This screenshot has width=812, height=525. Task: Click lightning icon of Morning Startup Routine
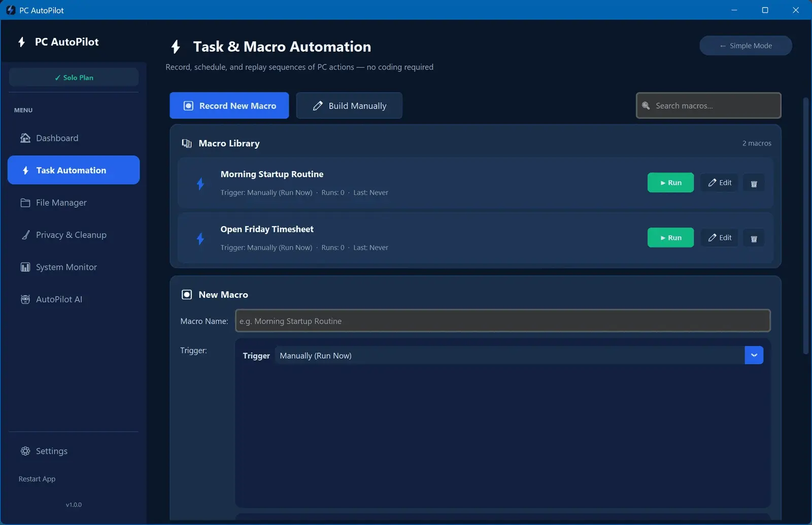pyautogui.click(x=200, y=184)
